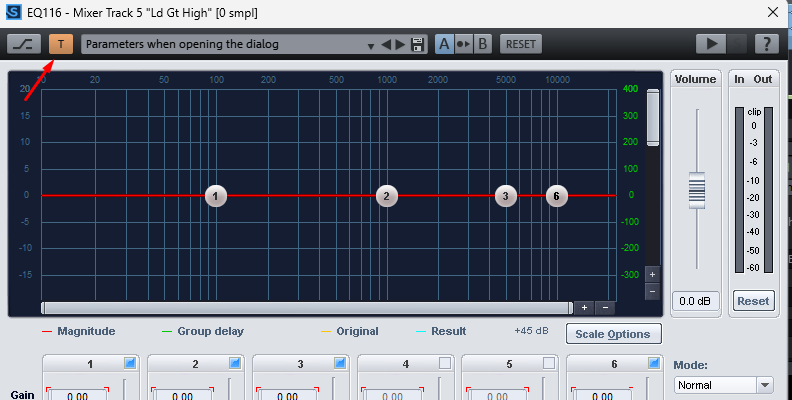
Task: Select EQ band node 2 on graph
Action: click(387, 196)
